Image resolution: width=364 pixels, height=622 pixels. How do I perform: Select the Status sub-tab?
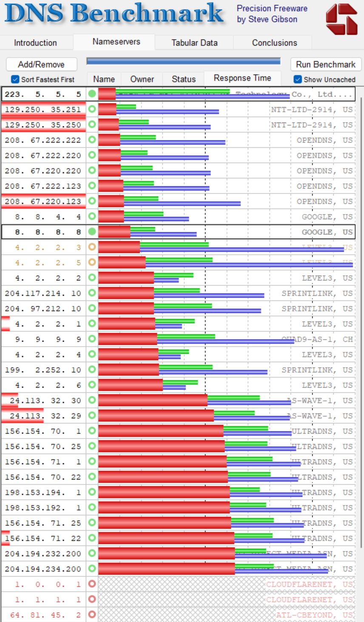click(x=184, y=79)
